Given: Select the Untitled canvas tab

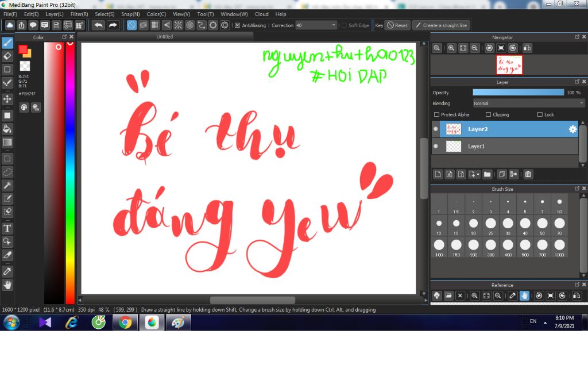Looking at the screenshot, I should pos(165,36).
